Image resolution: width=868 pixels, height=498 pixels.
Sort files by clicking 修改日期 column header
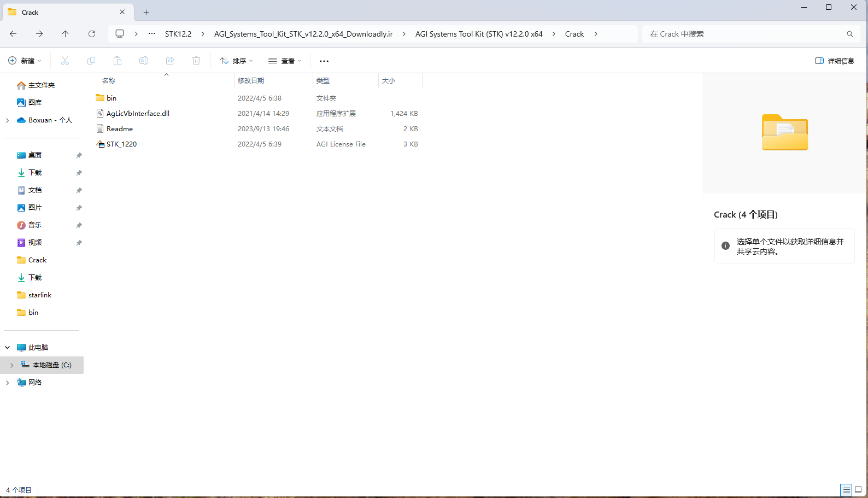[x=251, y=81]
